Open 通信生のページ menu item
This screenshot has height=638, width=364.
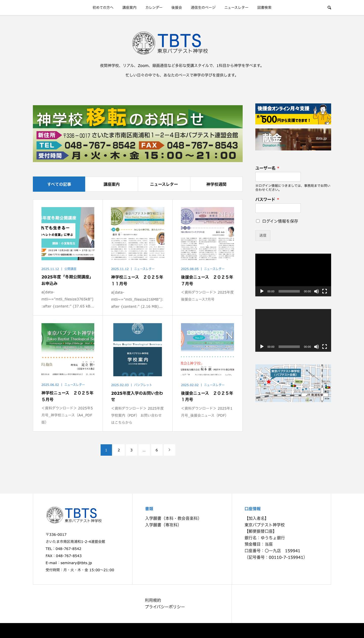point(203,8)
